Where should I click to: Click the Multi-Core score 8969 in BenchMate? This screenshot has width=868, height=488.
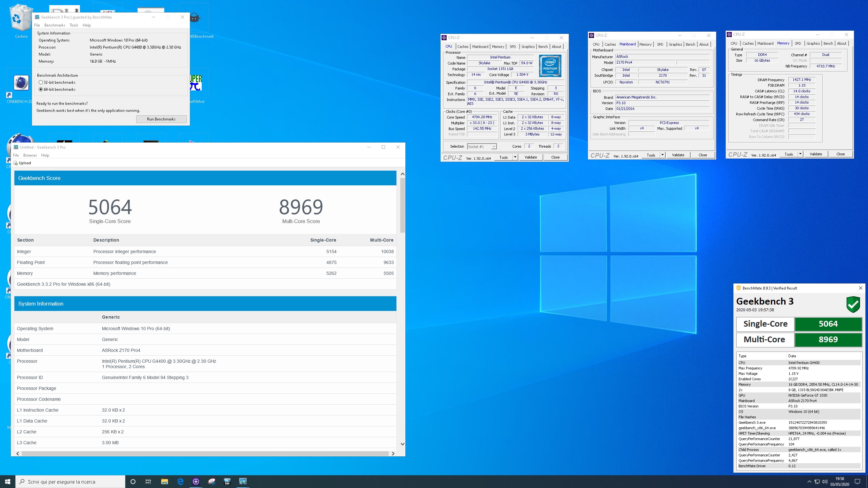coord(828,339)
